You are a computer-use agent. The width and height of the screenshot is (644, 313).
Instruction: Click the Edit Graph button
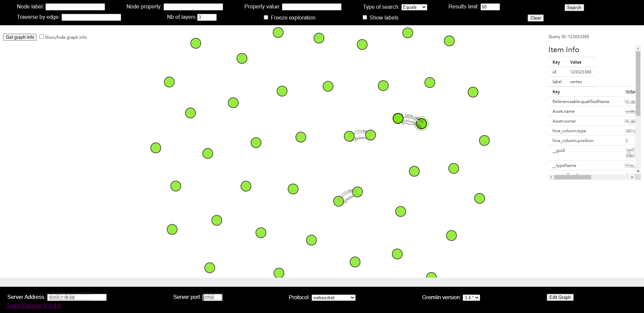(560, 297)
